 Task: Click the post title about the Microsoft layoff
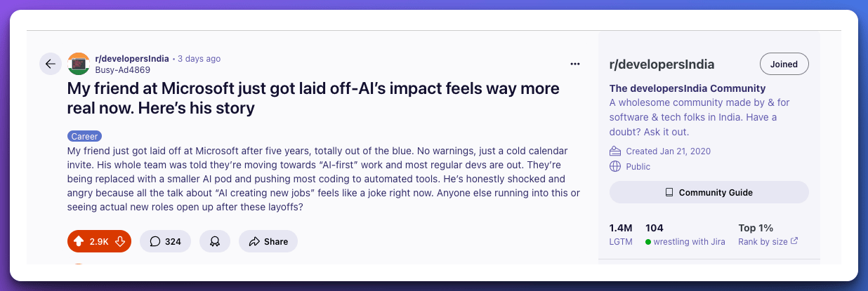[313, 99]
